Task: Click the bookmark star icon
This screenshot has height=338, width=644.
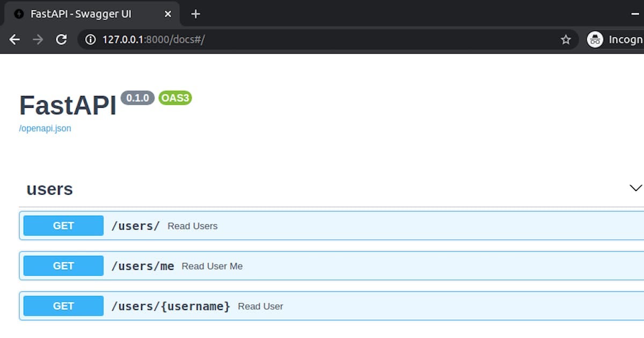Action: (565, 39)
